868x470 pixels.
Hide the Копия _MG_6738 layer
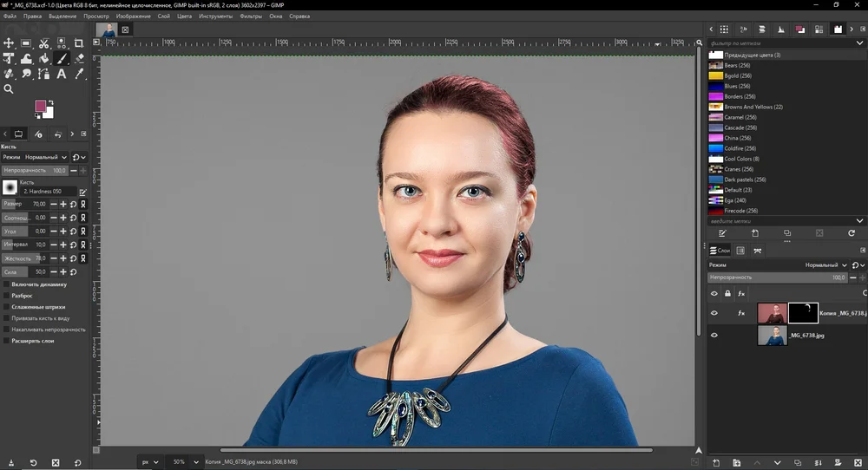click(x=714, y=313)
